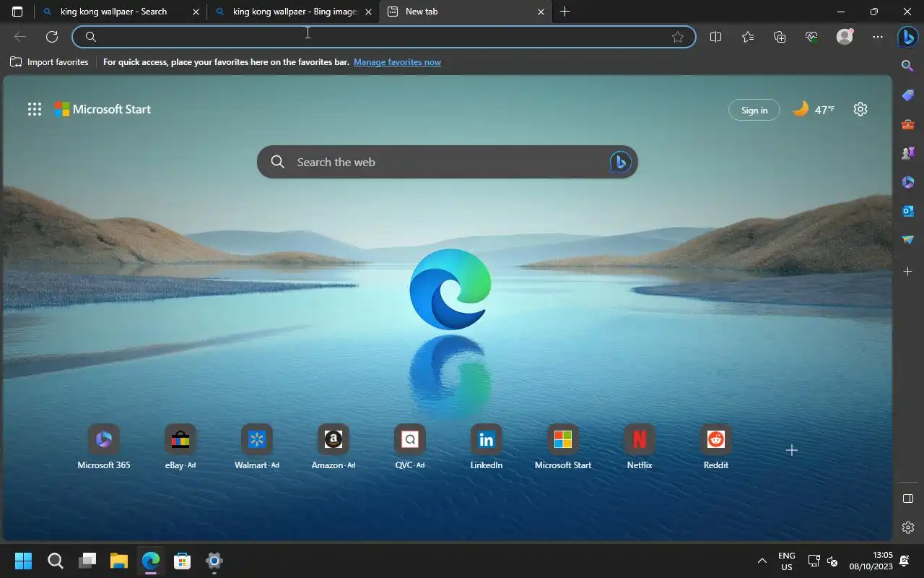Open Microsoft 365 quick link
Screen dimensions: 924x578
104,448
